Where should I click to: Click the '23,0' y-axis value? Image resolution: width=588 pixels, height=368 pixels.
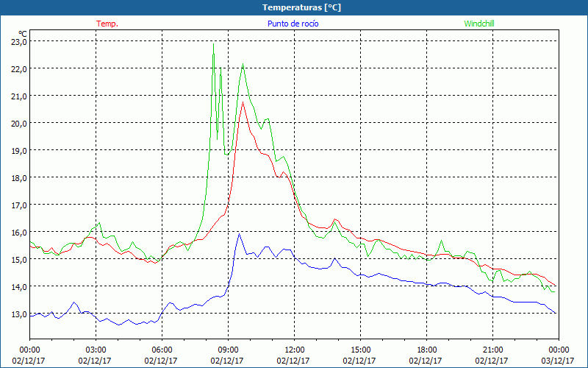click(x=19, y=42)
